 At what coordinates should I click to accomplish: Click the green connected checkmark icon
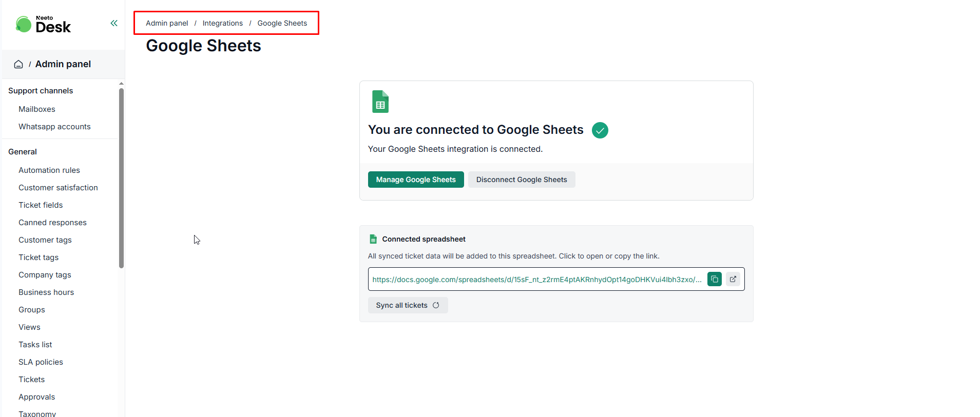pyautogui.click(x=600, y=130)
